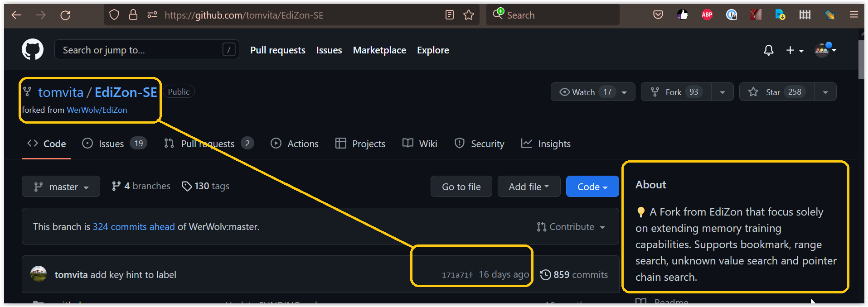Viewport: 868px width, 307px height.
Task: Open the Add file dropdown
Action: (529, 187)
